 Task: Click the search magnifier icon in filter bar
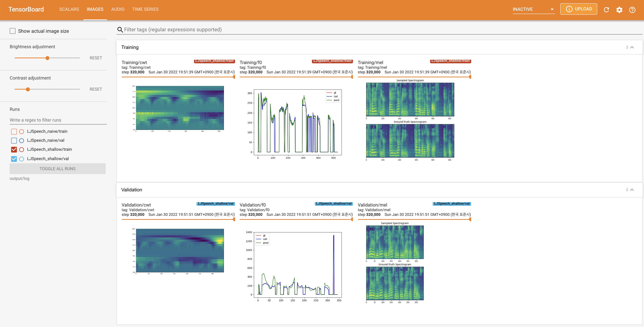120,29
